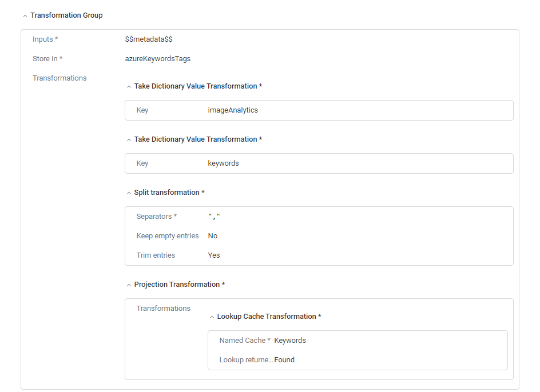
Task: Collapse the Lookup Cache Transformation section
Action: 212,317
